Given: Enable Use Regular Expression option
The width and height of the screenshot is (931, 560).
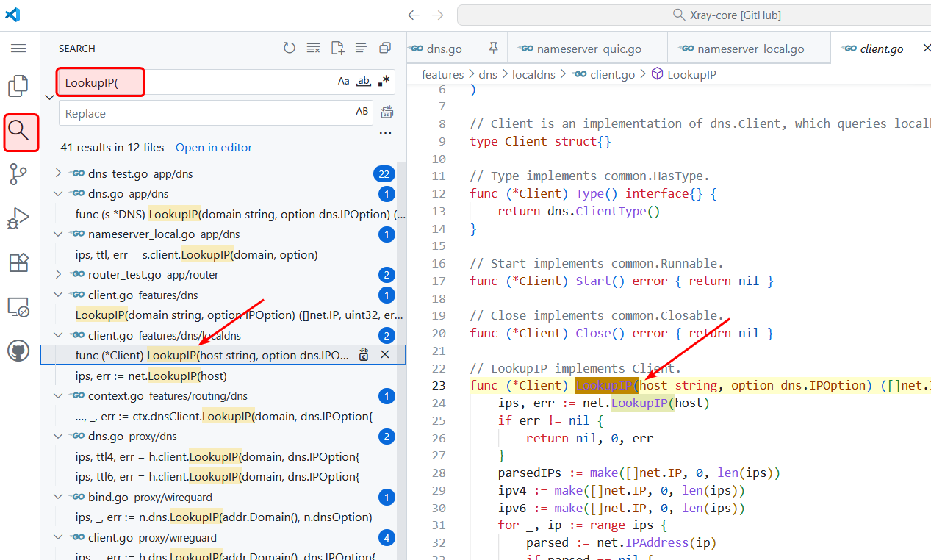Looking at the screenshot, I should [384, 82].
